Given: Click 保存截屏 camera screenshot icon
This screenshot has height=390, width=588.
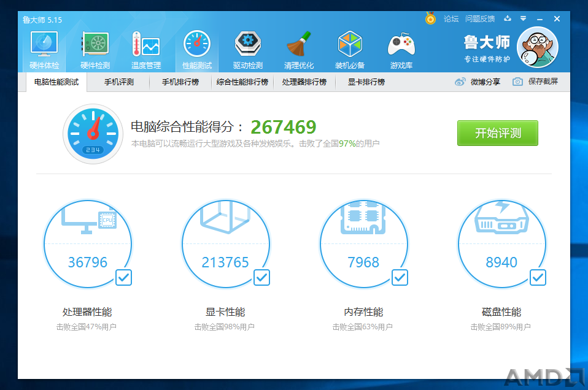Looking at the screenshot, I should (517, 82).
